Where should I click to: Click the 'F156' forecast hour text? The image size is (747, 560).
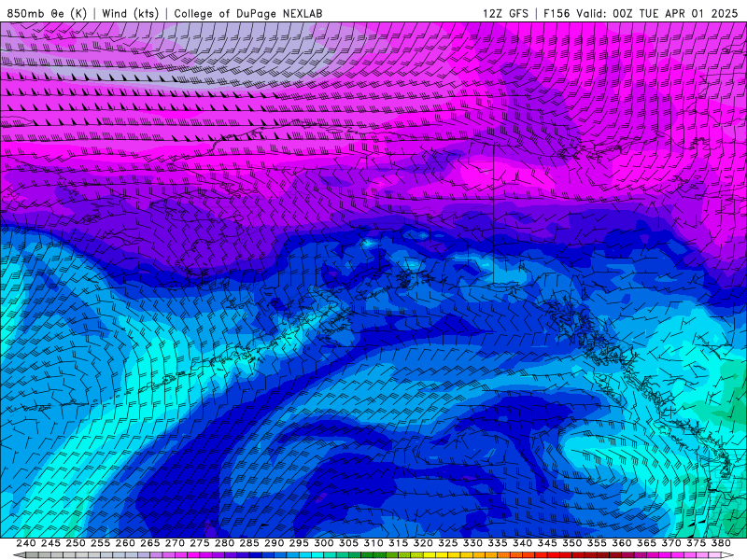557,13
